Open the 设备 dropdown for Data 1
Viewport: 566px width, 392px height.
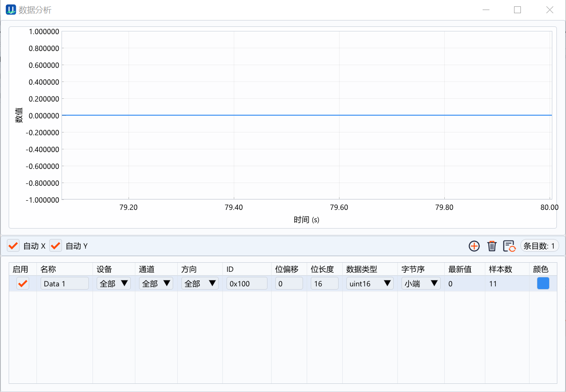(113, 284)
